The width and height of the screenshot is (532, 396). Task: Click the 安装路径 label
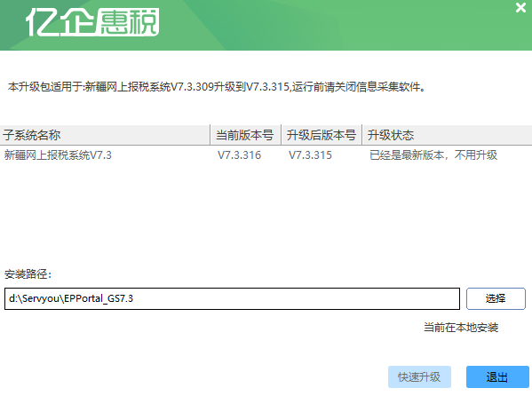[x=28, y=273]
